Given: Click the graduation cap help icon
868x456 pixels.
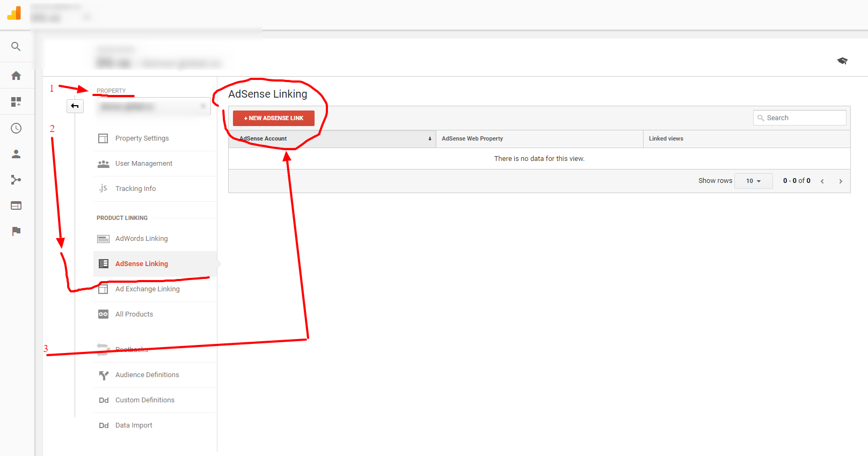Looking at the screenshot, I should [x=842, y=61].
